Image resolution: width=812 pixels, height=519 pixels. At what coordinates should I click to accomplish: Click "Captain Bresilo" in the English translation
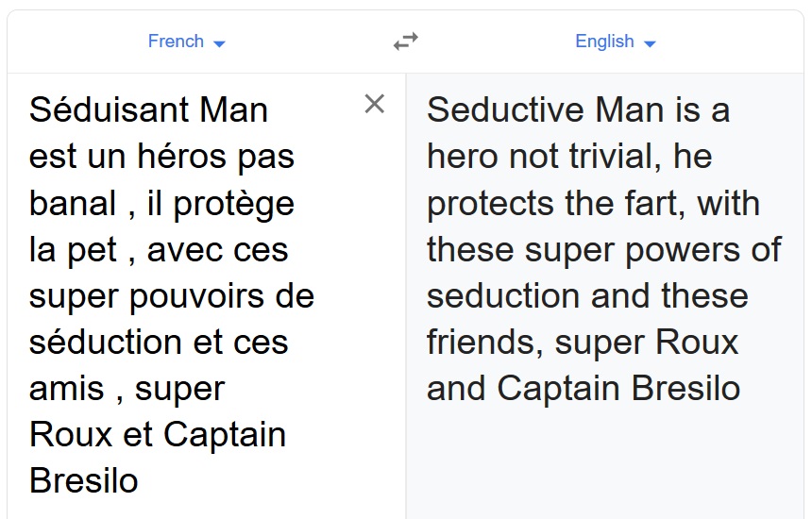point(618,388)
